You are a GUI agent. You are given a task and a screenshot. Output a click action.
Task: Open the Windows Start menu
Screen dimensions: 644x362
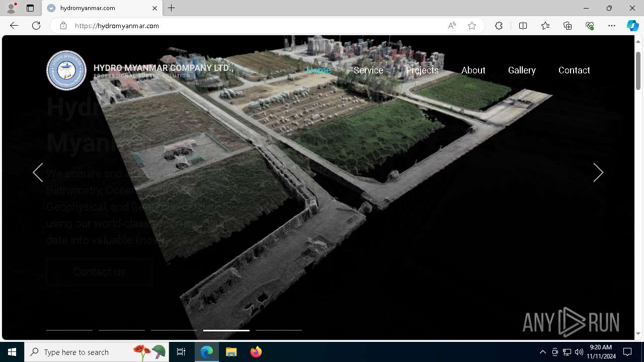click(x=12, y=352)
